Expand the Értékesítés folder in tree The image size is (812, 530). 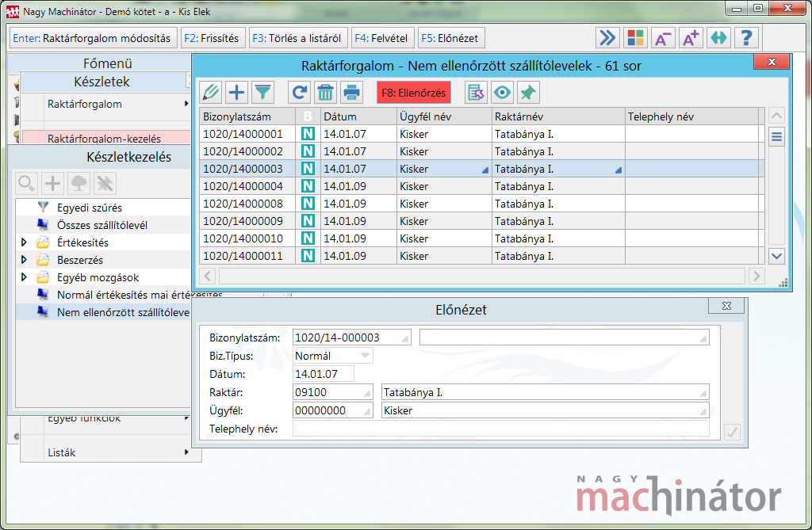pyautogui.click(x=24, y=242)
